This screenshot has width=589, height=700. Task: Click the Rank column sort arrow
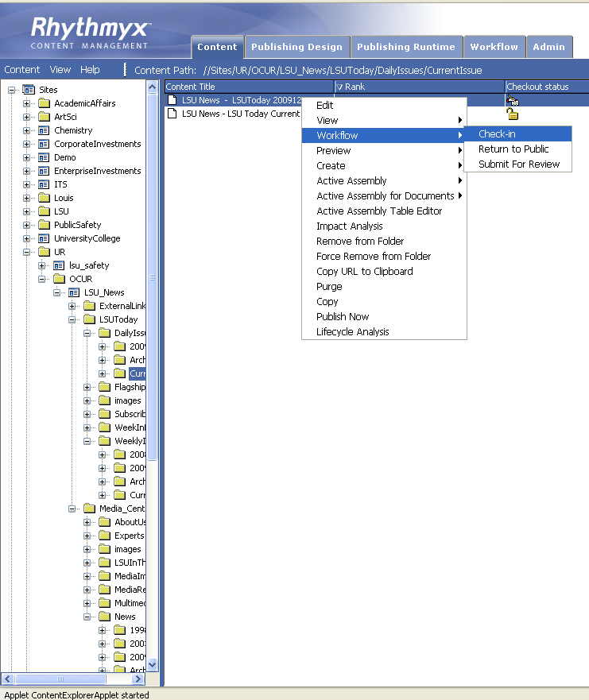[339, 87]
